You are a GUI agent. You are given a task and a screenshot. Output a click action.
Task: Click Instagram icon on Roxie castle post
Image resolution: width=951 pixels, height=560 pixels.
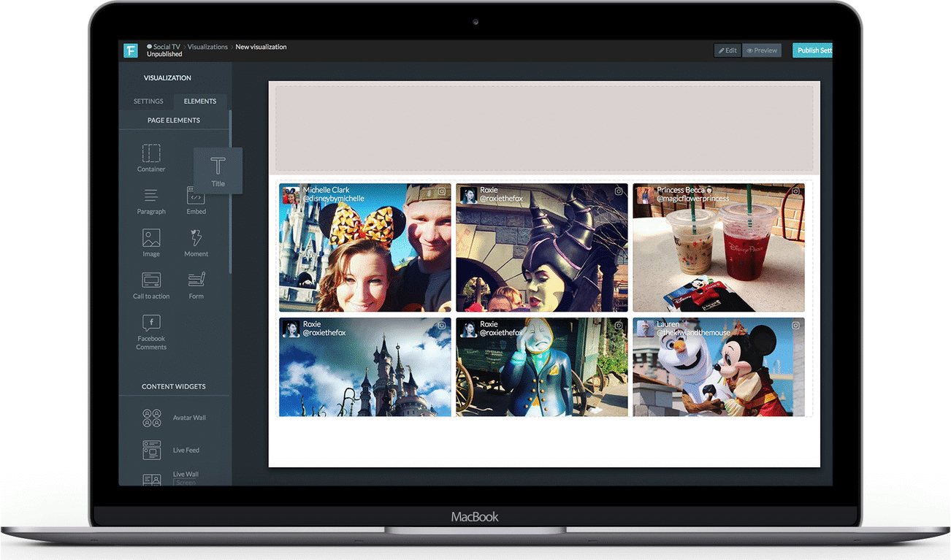point(442,326)
